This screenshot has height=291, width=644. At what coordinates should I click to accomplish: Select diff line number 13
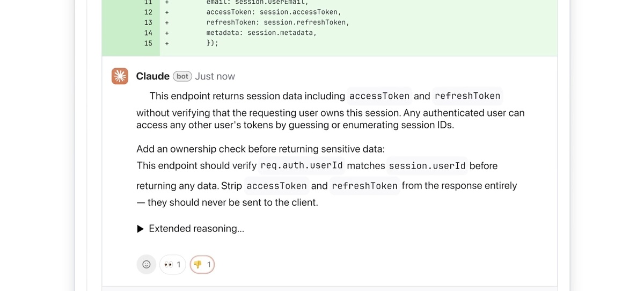coord(148,23)
